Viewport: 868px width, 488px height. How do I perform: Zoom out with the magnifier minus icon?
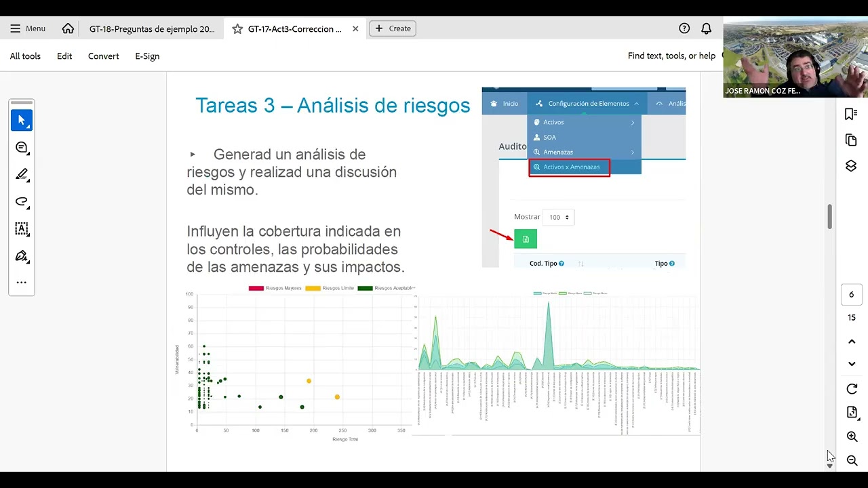click(852, 461)
